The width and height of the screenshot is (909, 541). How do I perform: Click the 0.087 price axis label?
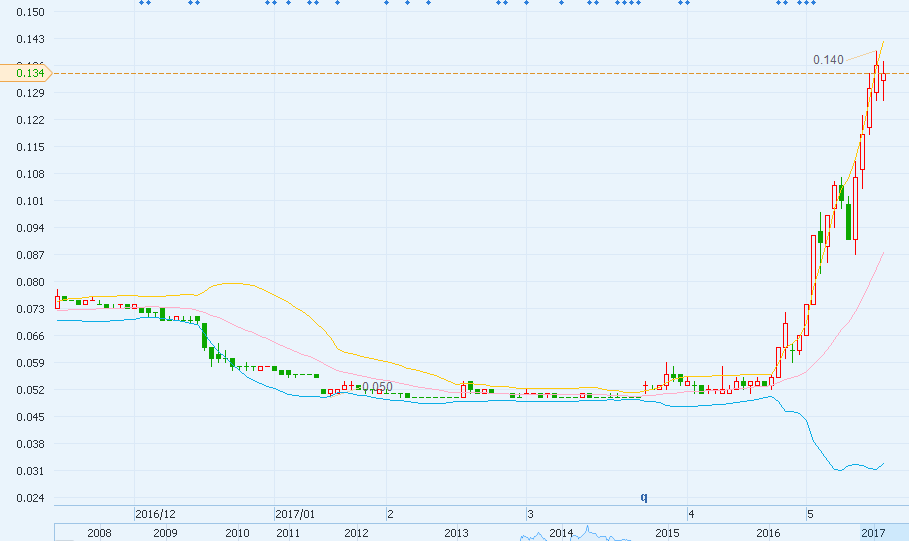pyautogui.click(x=30, y=255)
